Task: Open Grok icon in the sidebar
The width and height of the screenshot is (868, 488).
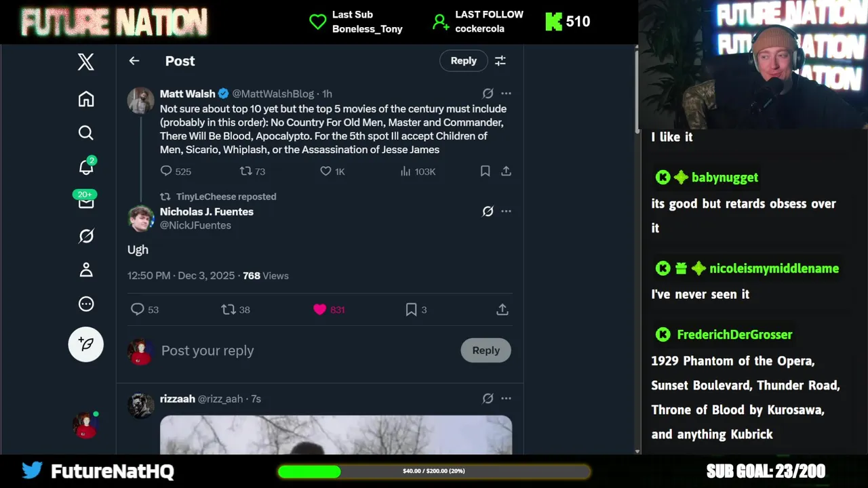Action: pyautogui.click(x=85, y=236)
